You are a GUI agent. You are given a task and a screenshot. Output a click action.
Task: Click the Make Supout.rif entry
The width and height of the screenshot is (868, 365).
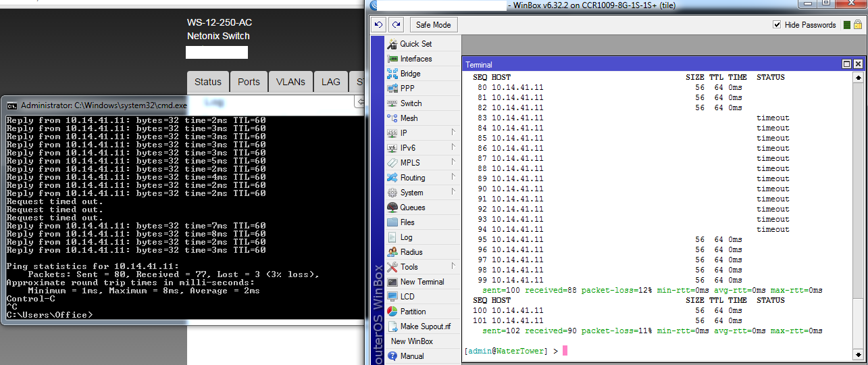click(x=425, y=326)
